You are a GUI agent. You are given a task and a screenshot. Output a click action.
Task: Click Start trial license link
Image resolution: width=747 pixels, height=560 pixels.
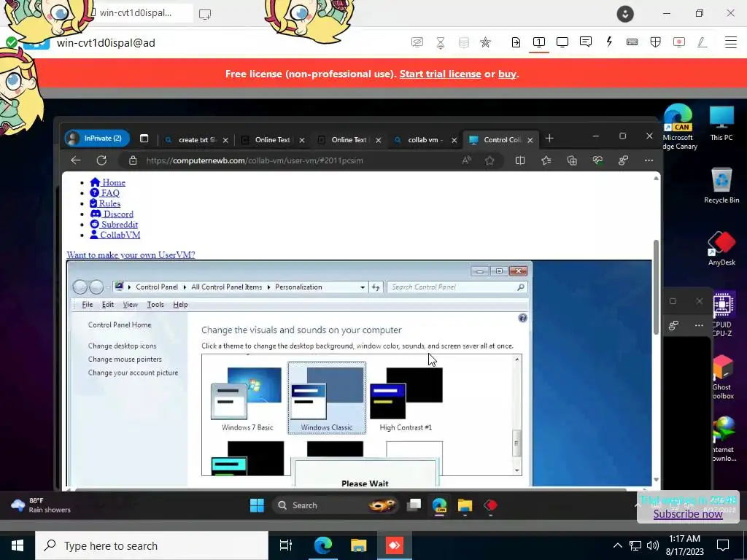440,74
